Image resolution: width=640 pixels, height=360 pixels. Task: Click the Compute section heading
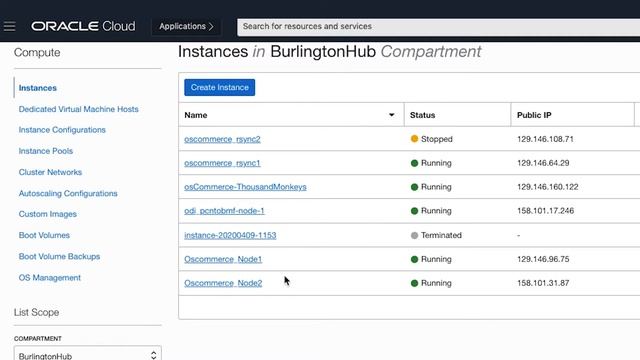click(x=37, y=52)
